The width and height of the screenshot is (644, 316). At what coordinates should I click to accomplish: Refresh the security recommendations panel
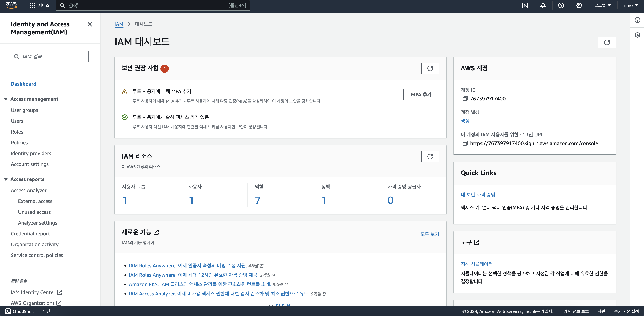click(430, 68)
